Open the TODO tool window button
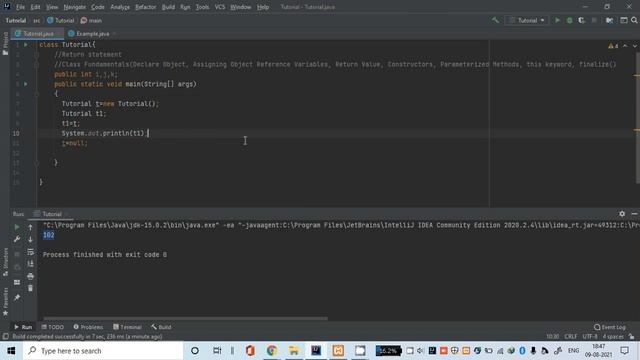This screenshot has width=640, height=360. (53, 327)
